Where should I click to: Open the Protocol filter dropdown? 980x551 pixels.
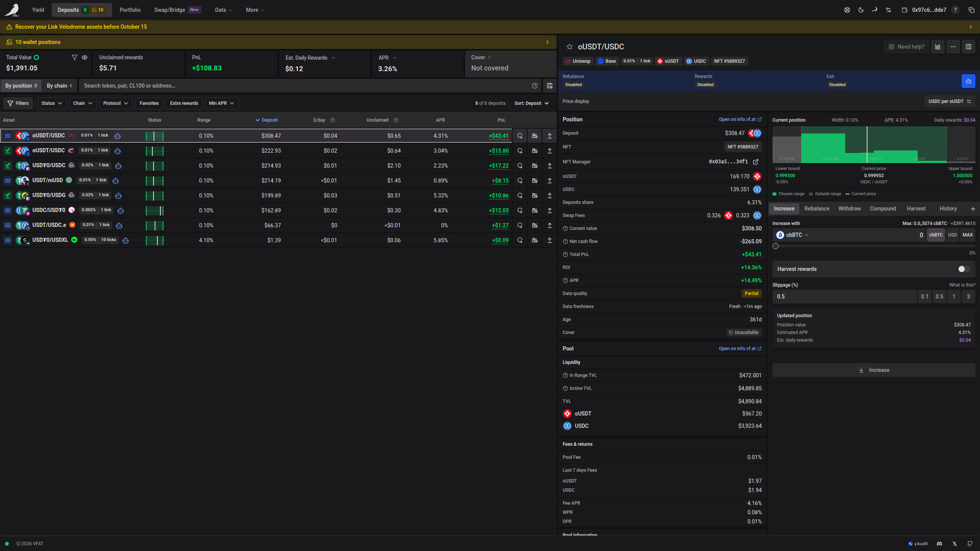(116, 103)
